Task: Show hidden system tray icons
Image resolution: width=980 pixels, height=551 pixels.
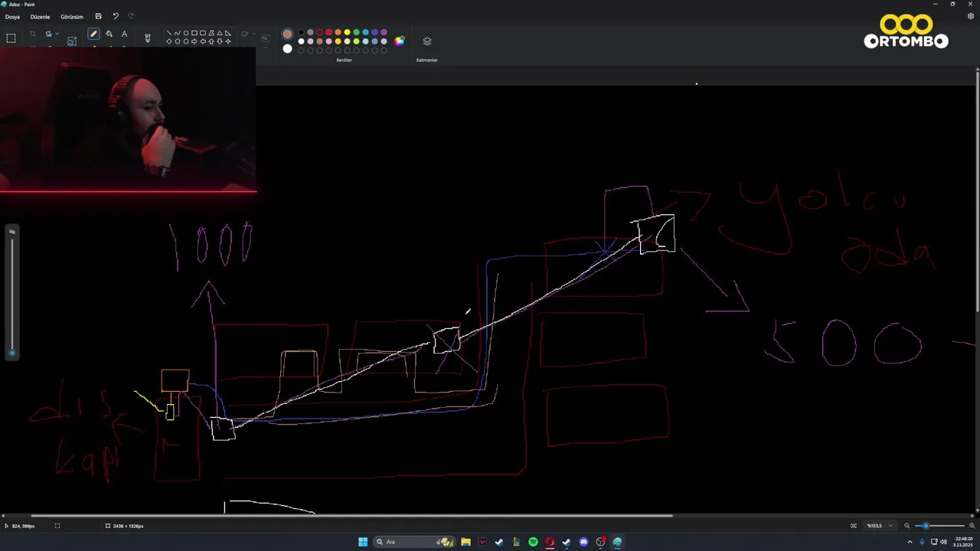Action: click(910, 542)
